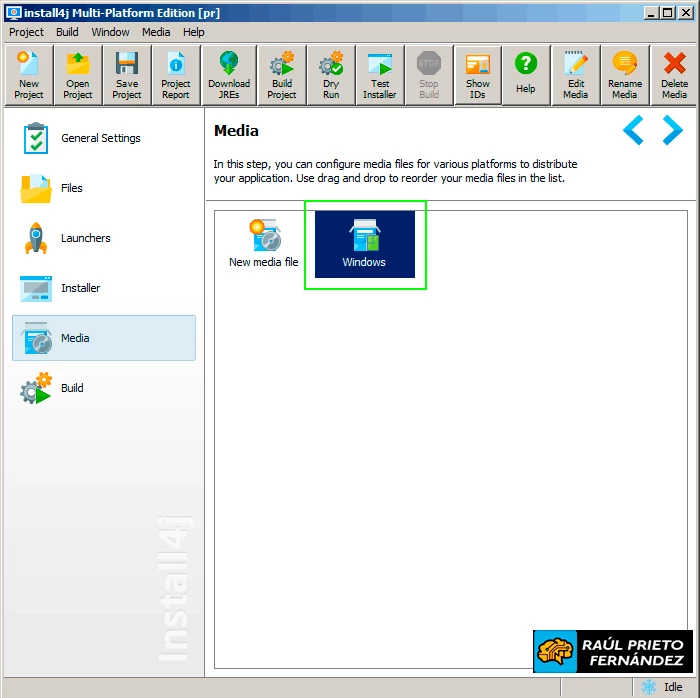Viewport: 700px width, 698px height.
Task: Launch a Dry Run build
Action: (331, 75)
